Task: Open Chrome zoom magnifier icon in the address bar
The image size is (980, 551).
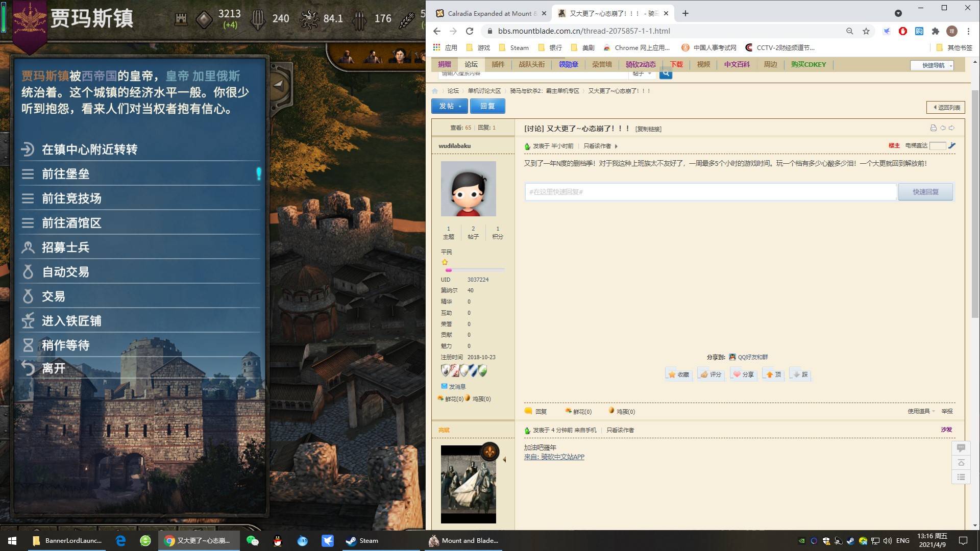Action: (850, 31)
